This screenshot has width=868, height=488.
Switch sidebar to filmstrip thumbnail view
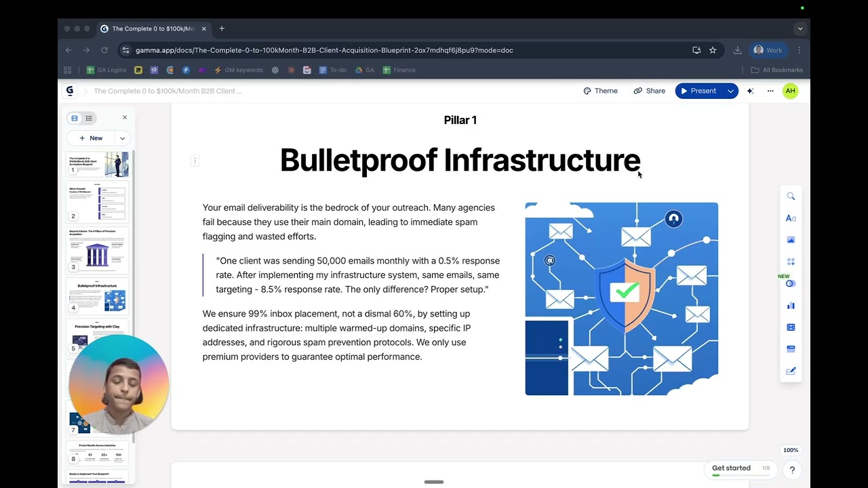75,118
